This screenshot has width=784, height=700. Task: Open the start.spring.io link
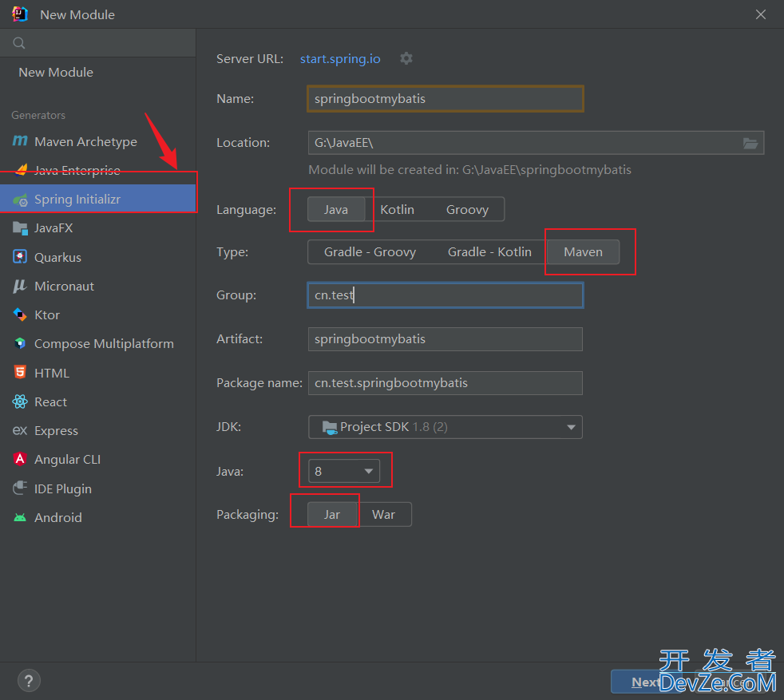(x=340, y=58)
